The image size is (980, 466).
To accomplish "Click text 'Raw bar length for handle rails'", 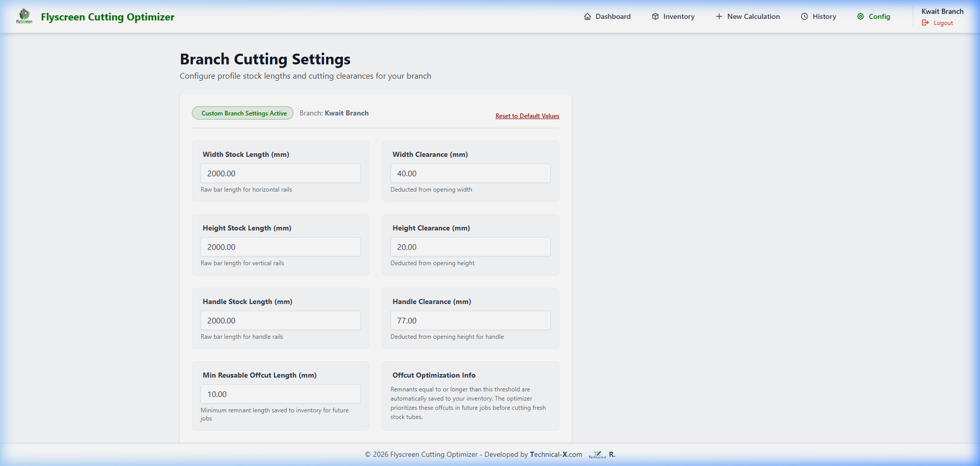I will (x=242, y=337).
